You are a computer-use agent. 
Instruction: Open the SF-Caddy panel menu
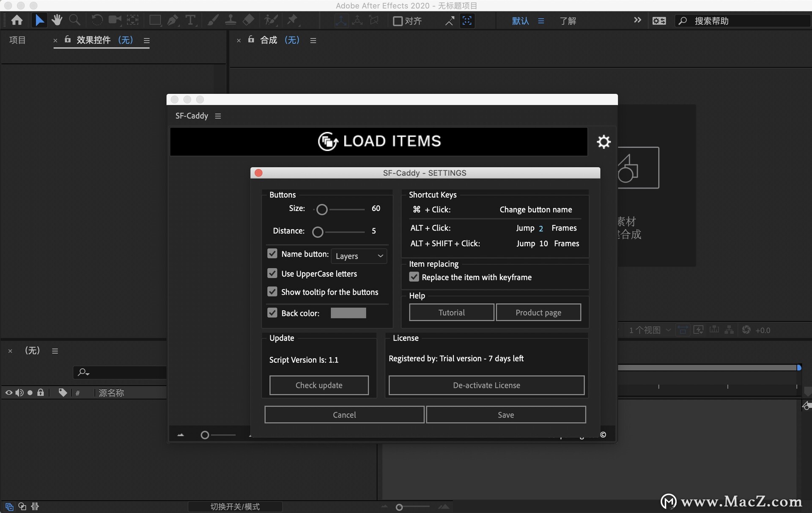[218, 116]
